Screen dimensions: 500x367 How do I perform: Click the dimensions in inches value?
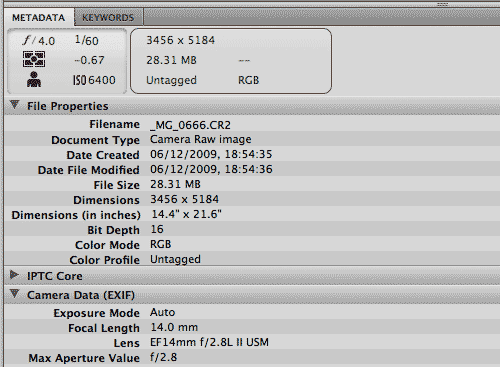pyautogui.click(x=187, y=214)
